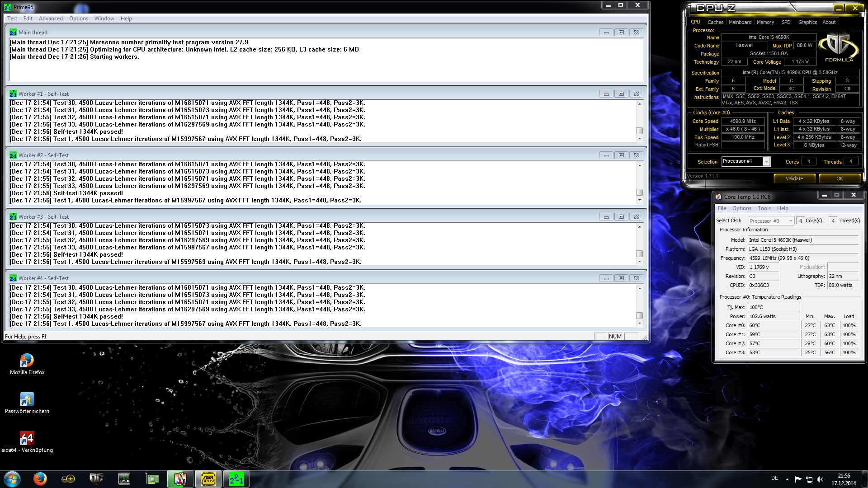Image resolution: width=868 pixels, height=488 pixels.
Task: Switch to the CPU-Z Graphics tab
Action: pyautogui.click(x=807, y=22)
